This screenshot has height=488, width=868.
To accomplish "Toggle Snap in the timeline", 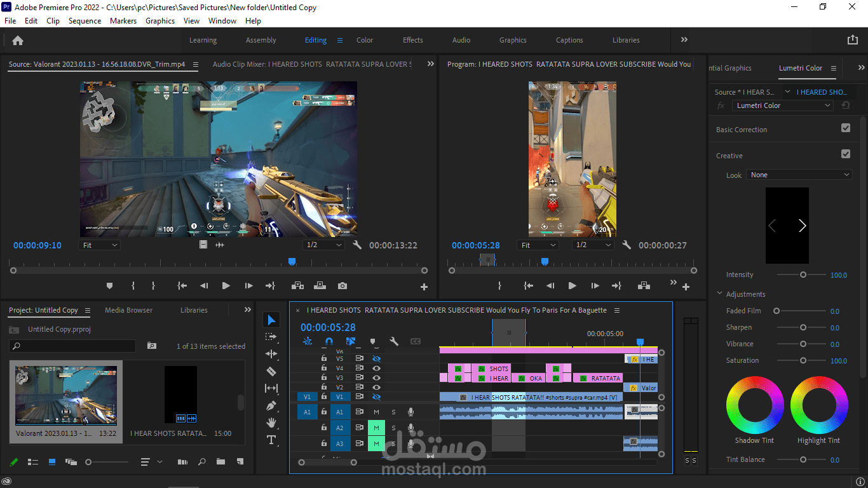I will (329, 341).
